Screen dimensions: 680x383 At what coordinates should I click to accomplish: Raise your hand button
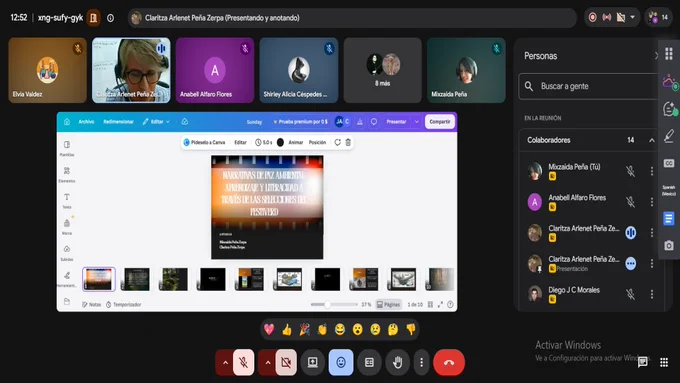397,362
